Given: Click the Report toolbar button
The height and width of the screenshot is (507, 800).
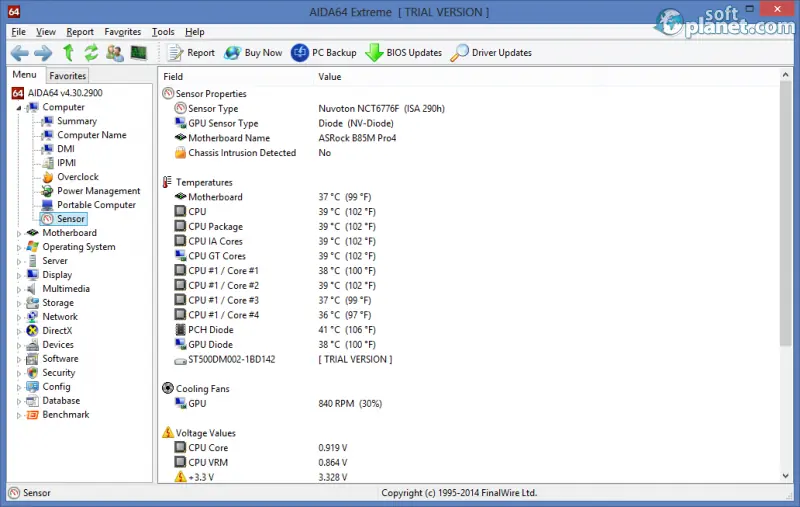Looking at the screenshot, I should pos(191,53).
